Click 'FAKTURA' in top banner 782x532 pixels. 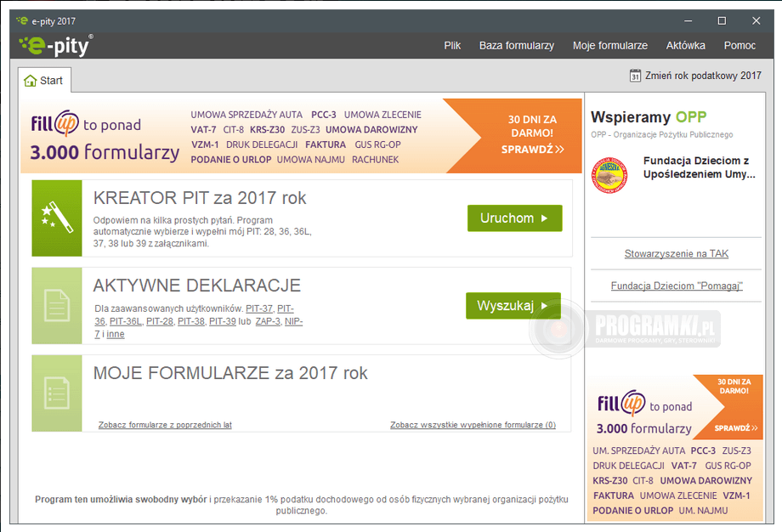pos(326,144)
